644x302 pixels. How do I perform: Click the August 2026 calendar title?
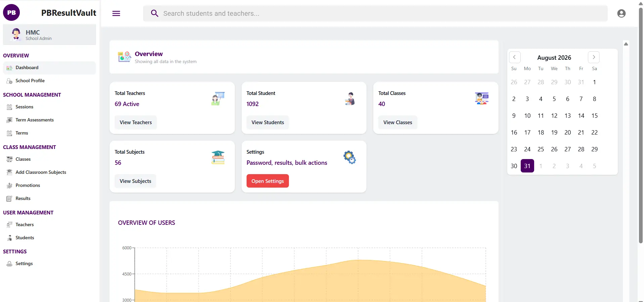554,58
